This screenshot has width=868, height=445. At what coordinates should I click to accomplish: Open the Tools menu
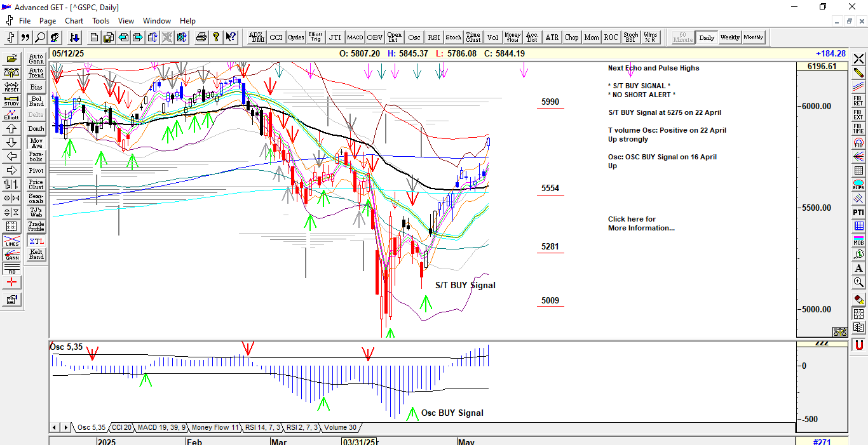(100, 21)
